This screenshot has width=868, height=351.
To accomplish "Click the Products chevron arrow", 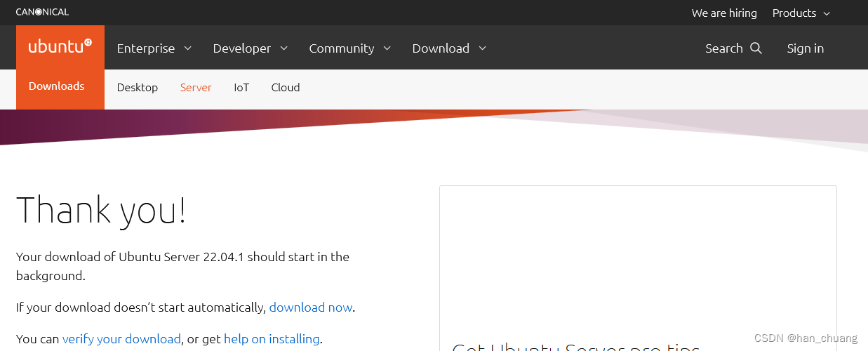I will click(826, 13).
